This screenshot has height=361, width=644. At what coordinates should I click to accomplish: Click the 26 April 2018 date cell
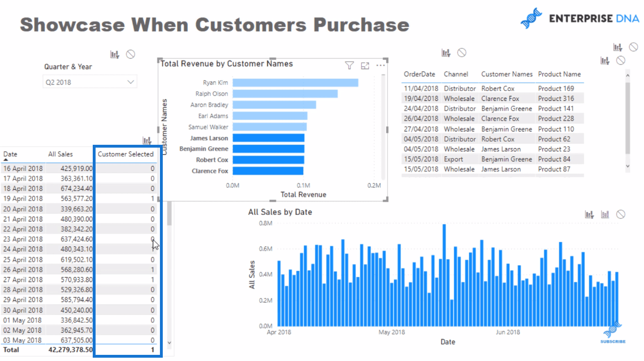[23, 270]
